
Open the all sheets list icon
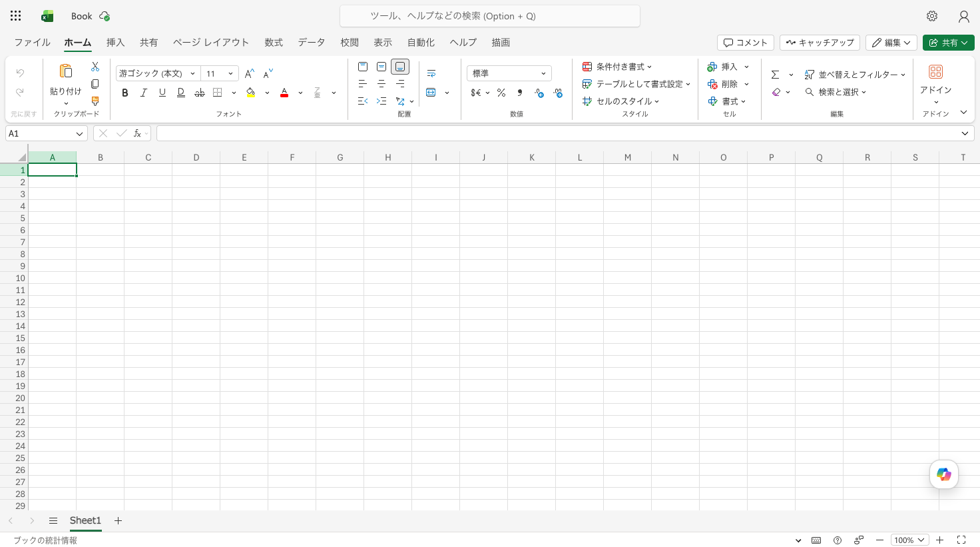coord(53,520)
